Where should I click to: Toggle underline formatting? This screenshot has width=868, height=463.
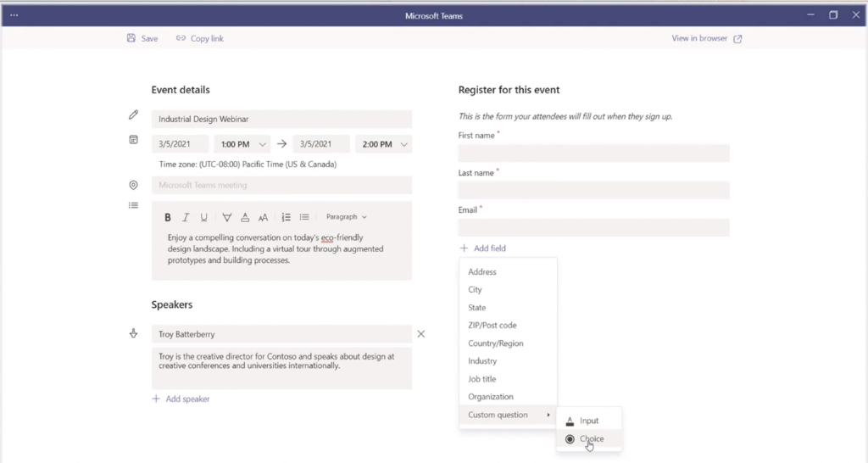point(203,217)
